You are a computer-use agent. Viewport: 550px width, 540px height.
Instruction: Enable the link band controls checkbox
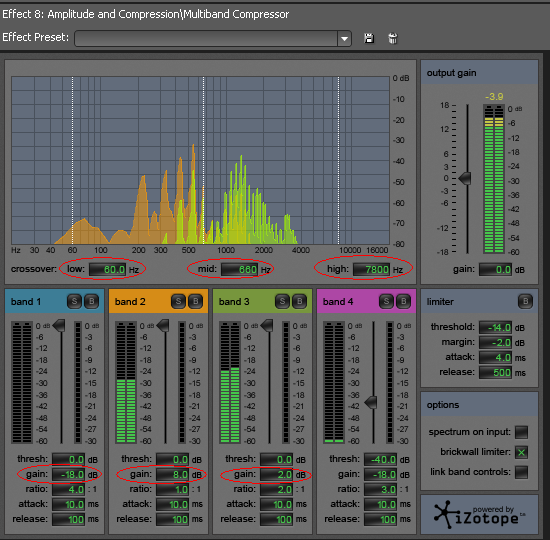pyautogui.click(x=521, y=472)
